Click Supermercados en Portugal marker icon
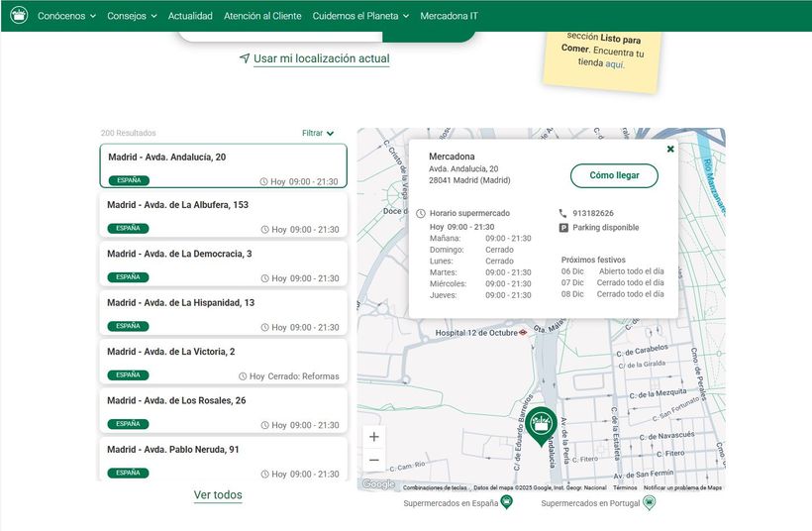Viewport: 812px width, 531px height. [x=649, y=502]
